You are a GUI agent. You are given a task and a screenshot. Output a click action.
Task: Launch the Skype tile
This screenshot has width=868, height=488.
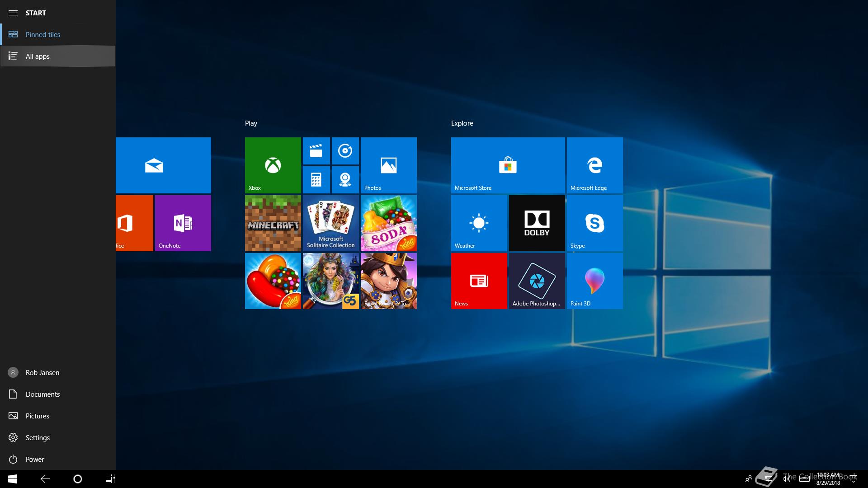595,223
